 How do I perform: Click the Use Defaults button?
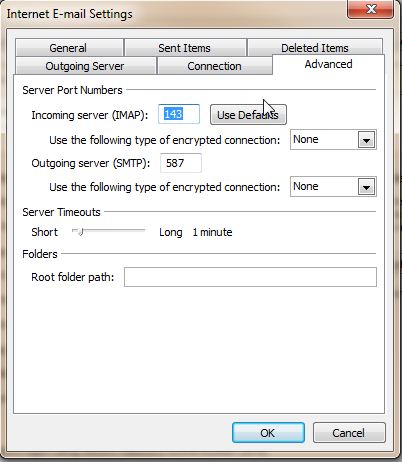pos(248,115)
